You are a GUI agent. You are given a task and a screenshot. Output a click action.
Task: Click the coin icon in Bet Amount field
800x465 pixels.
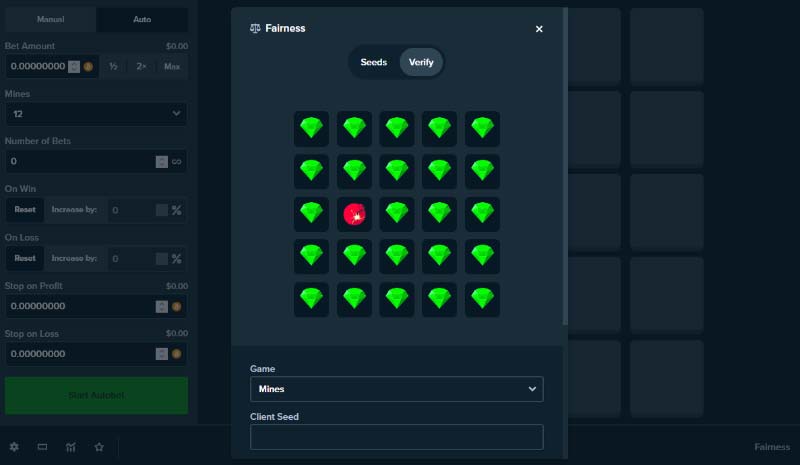pyautogui.click(x=88, y=67)
